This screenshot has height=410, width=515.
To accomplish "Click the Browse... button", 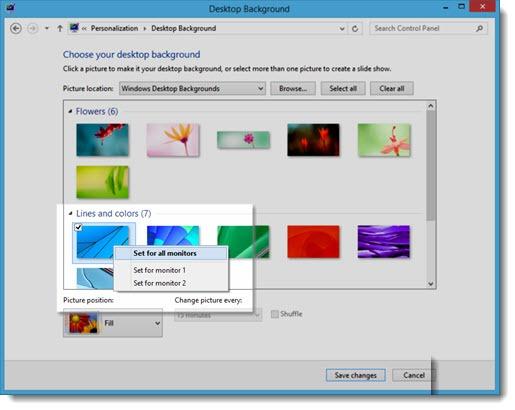I will 293,89.
